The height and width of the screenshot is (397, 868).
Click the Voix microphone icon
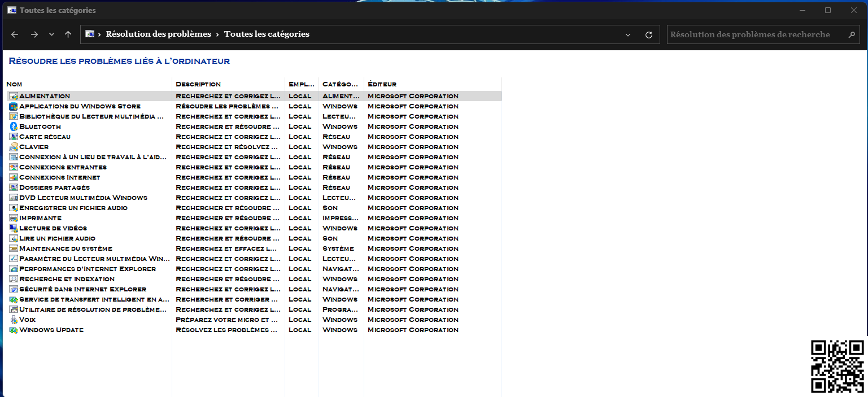pyautogui.click(x=14, y=320)
